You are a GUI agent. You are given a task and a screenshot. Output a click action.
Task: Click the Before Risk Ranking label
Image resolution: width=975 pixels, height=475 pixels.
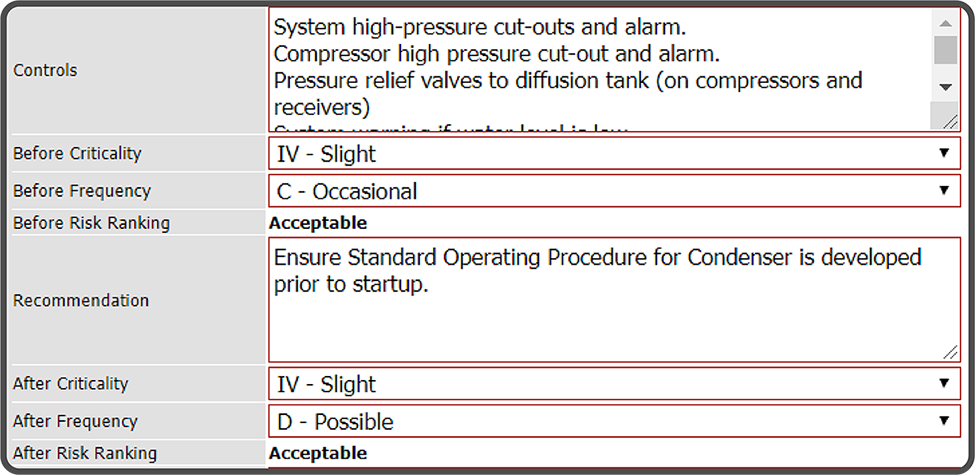coord(91,223)
